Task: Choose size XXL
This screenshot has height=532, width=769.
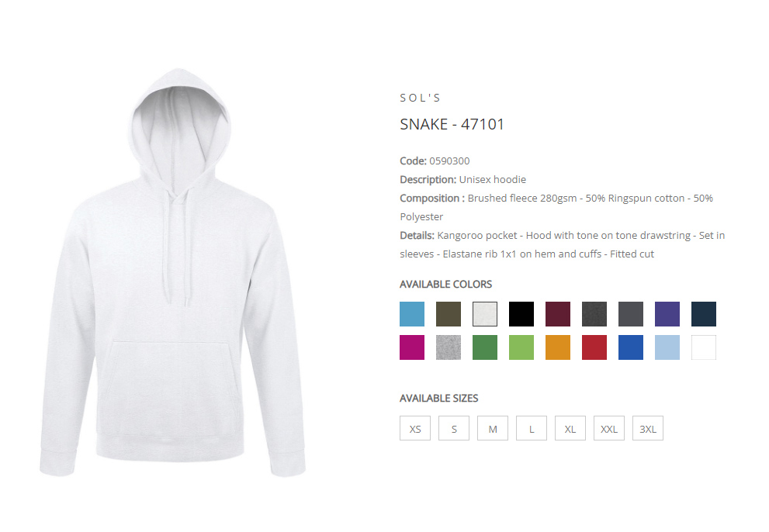Action: click(x=608, y=428)
